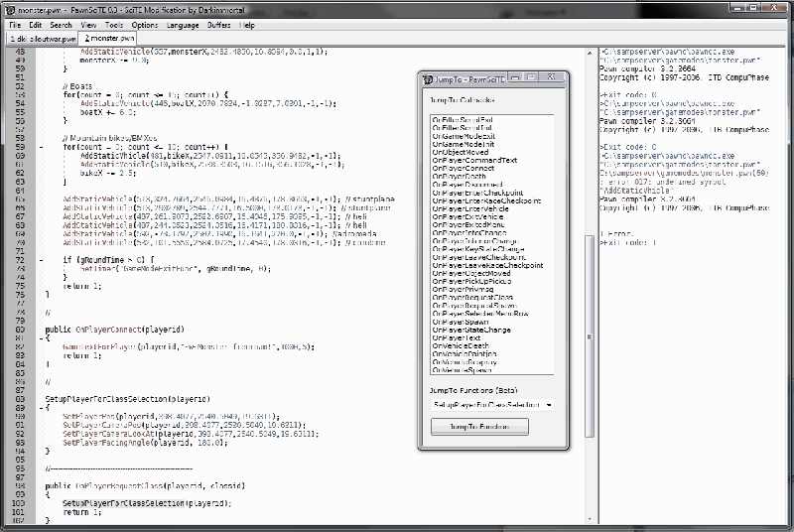The width and height of the screenshot is (794, 532).
Task: Close the JumpTo dialog
Action: point(551,76)
